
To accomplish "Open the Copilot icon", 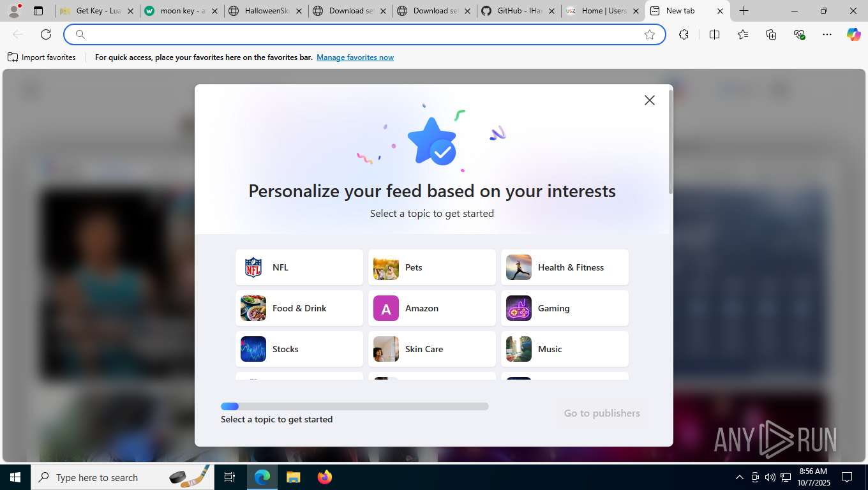I will (x=853, y=34).
